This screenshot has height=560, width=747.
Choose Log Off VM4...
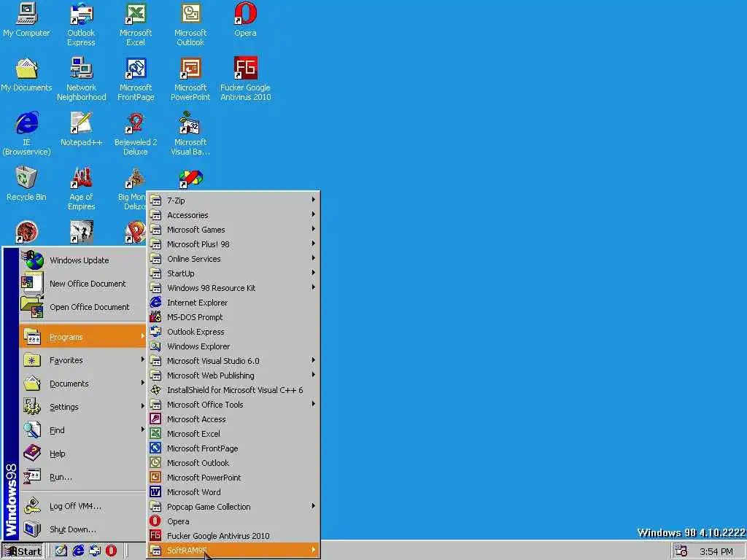82,506
